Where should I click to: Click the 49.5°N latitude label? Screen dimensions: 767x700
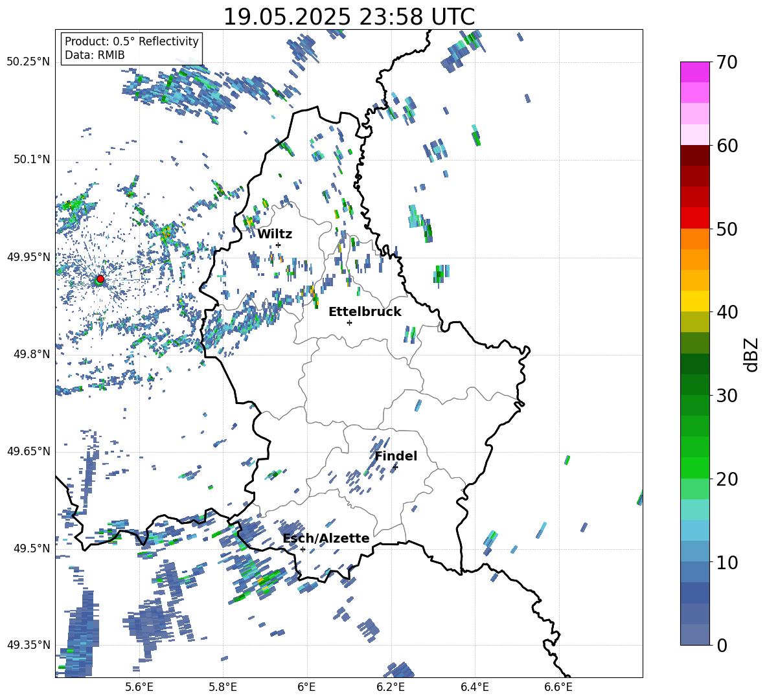coord(32,549)
